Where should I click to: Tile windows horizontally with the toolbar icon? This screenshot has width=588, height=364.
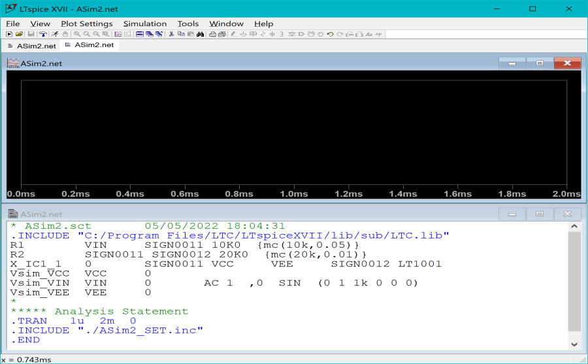pos(140,34)
